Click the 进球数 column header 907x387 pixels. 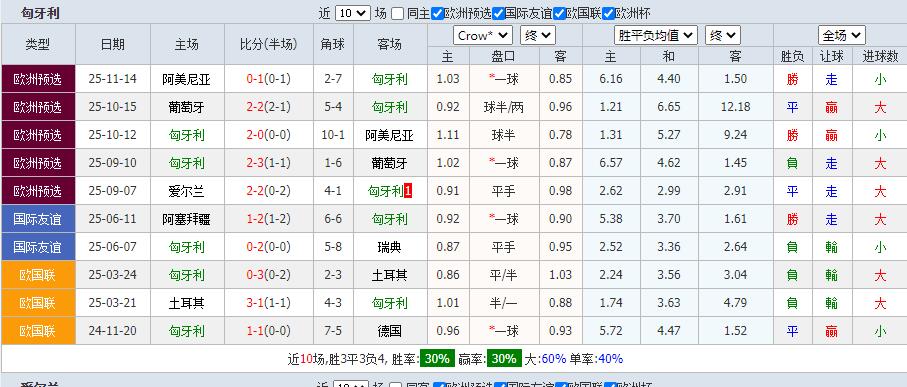click(880, 56)
